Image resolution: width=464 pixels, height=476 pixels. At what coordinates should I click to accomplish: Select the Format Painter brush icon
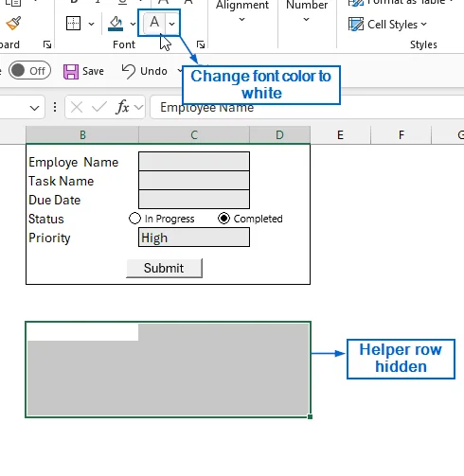coord(13,23)
